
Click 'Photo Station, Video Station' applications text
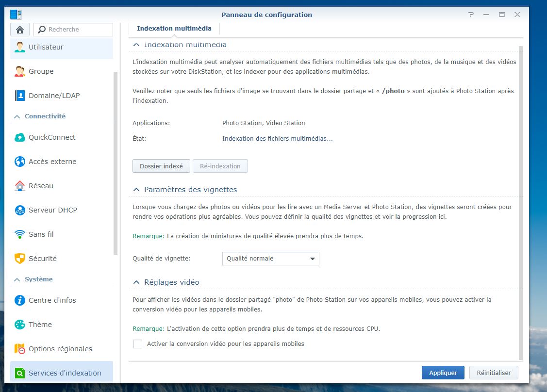264,123
